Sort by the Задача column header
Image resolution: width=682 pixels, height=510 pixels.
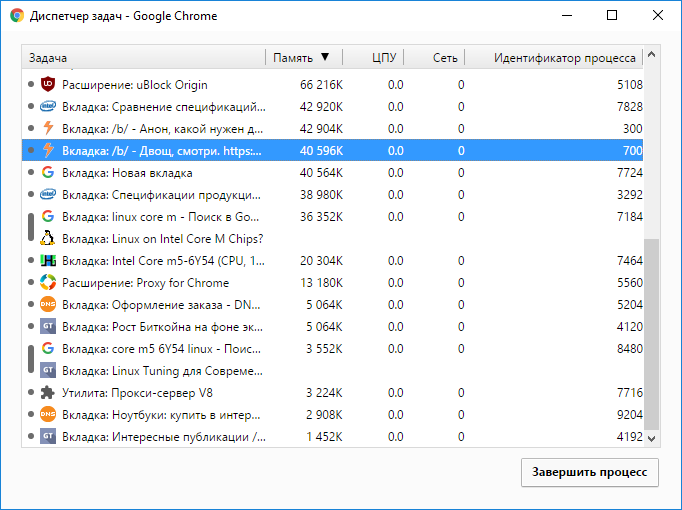pos(144,57)
